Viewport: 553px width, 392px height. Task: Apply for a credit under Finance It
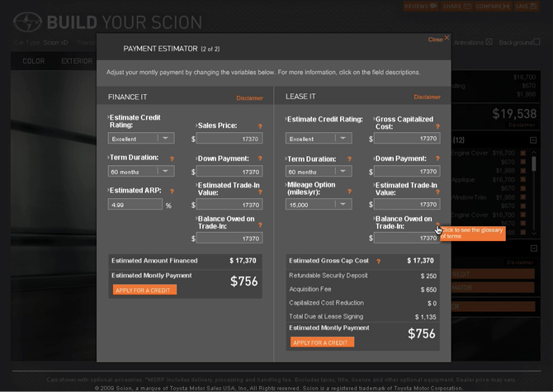click(144, 290)
